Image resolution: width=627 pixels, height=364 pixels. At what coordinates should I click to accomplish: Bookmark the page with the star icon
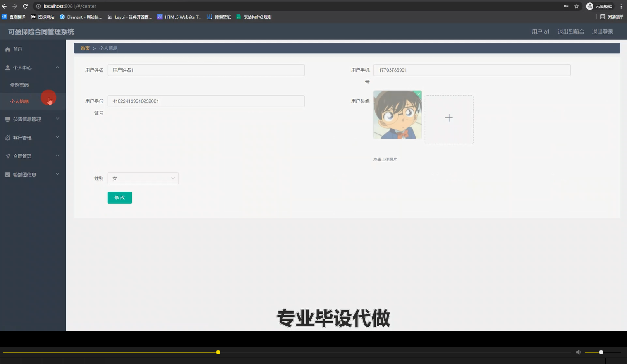(577, 6)
